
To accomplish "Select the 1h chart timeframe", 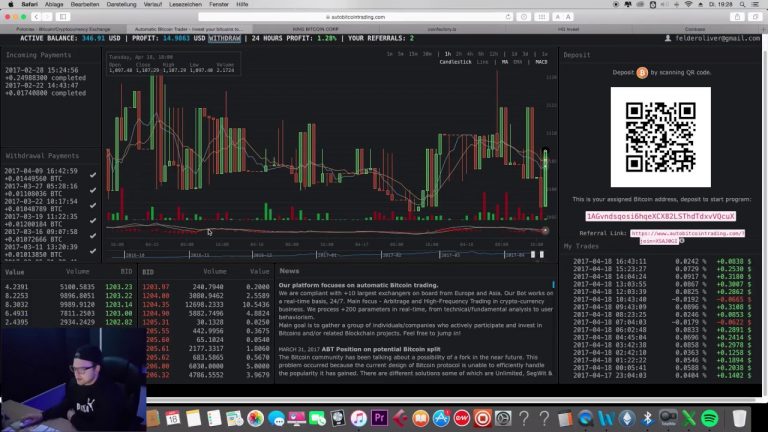I will tap(448, 54).
